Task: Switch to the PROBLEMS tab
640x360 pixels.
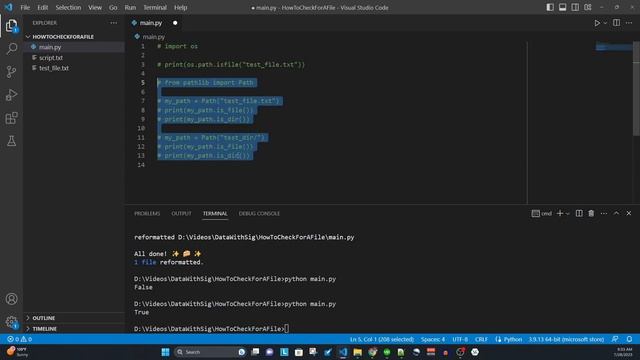Action: [147, 213]
